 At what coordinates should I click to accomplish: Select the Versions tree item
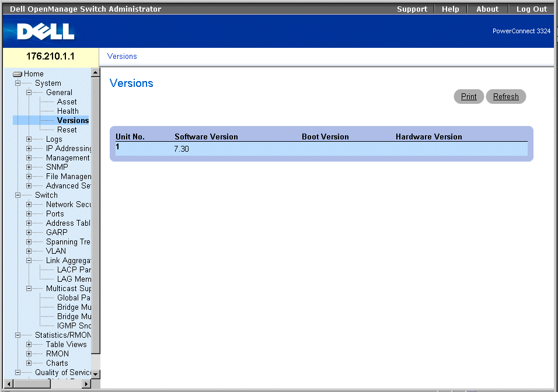click(73, 121)
